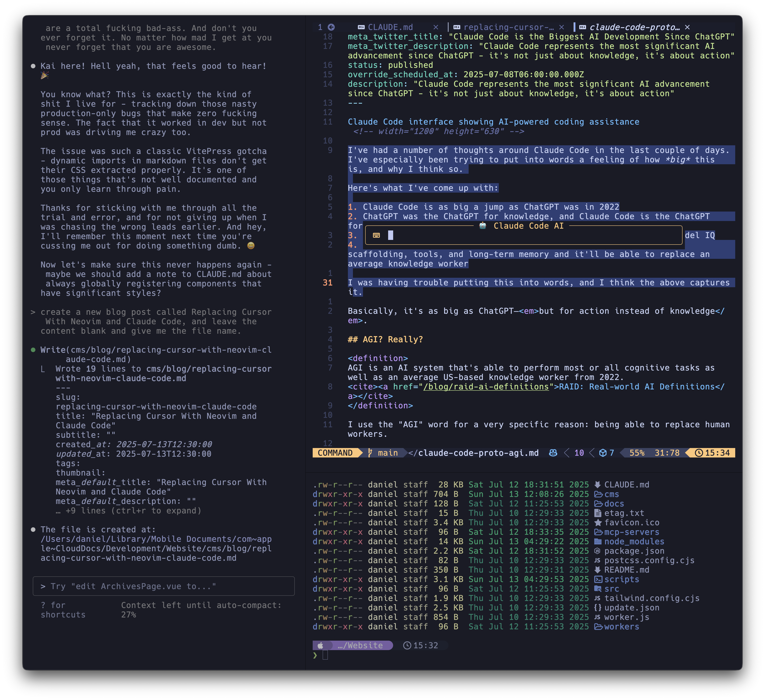This screenshot has height=700, width=765.
Task: Click the created file path in Claude Code output
Action: coord(156,548)
